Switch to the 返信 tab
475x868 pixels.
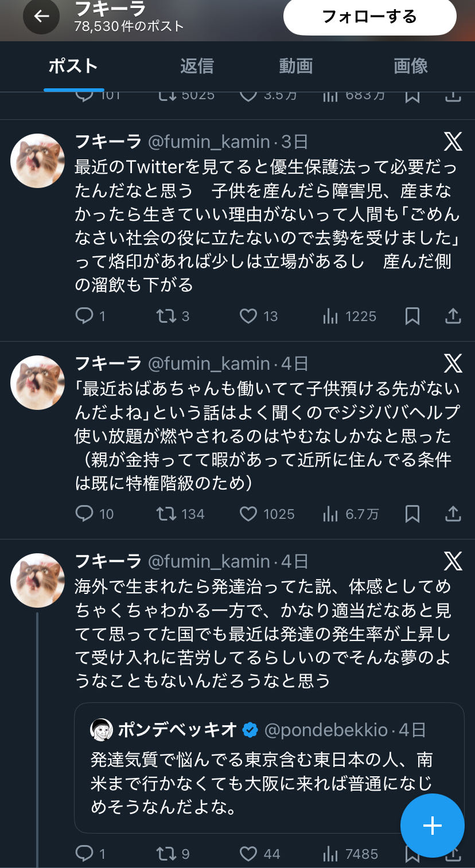[x=197, y=66]
